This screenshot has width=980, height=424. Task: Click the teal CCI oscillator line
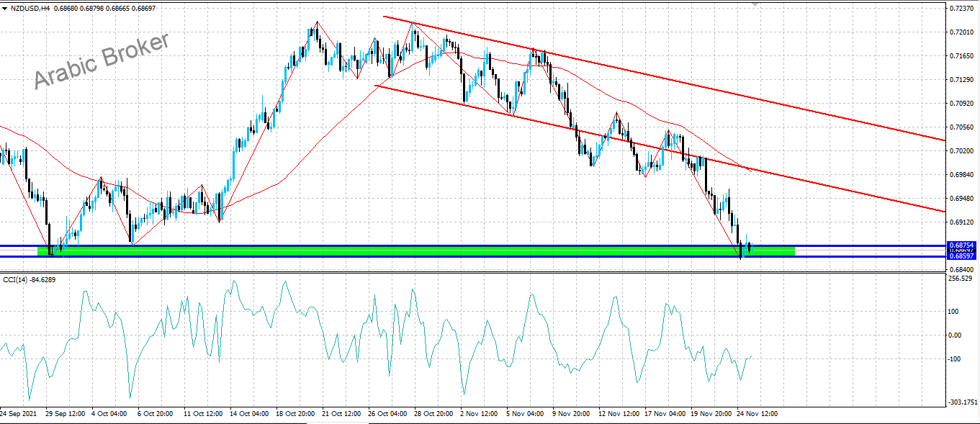tap(374, 338)
